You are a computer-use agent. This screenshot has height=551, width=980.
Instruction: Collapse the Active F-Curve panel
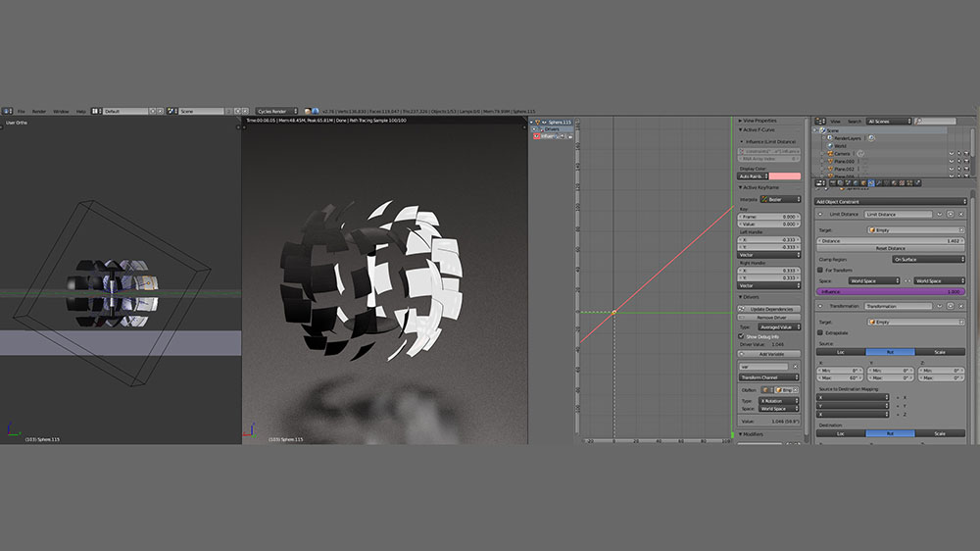tap(741, 130)
